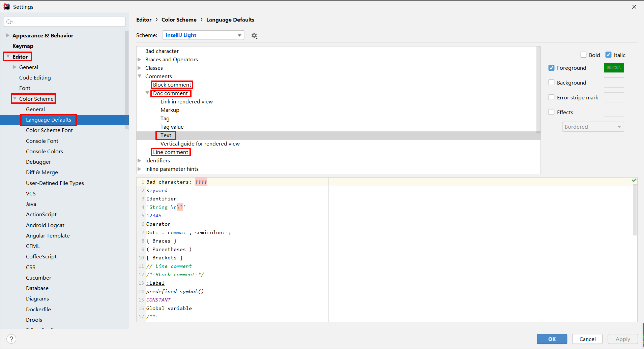Click the IntelliJ icon in title bar
This screenshot has width=644, height=349.
pyautogui.click(x=7, y=6)
